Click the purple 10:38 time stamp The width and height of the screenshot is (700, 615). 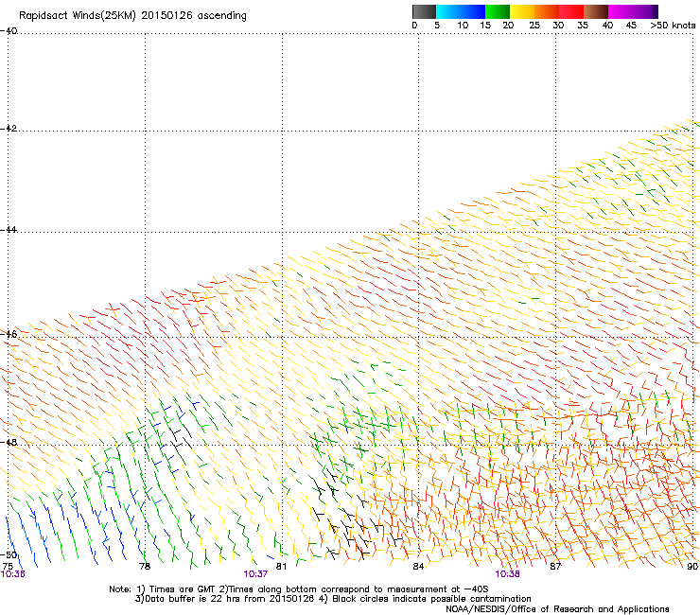507,574
